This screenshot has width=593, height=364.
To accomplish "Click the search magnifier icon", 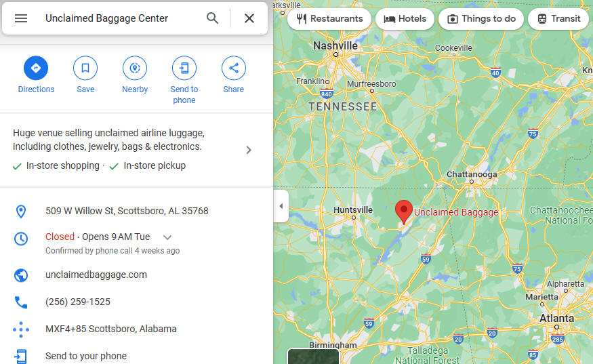I will pos(213,18).
